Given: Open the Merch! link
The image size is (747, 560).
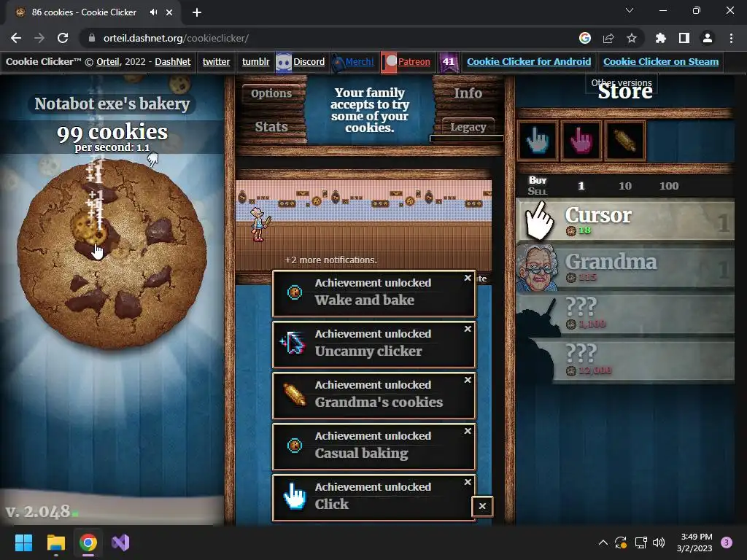Looking at the screenshot, I should pyautogui.click(x=360, y=61).
